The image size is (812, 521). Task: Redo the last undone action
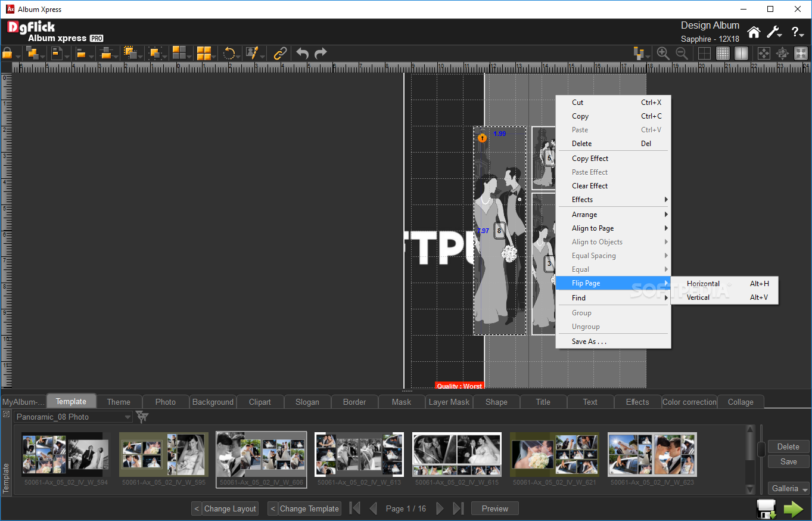pyautogui.click(x=321, y=54)
